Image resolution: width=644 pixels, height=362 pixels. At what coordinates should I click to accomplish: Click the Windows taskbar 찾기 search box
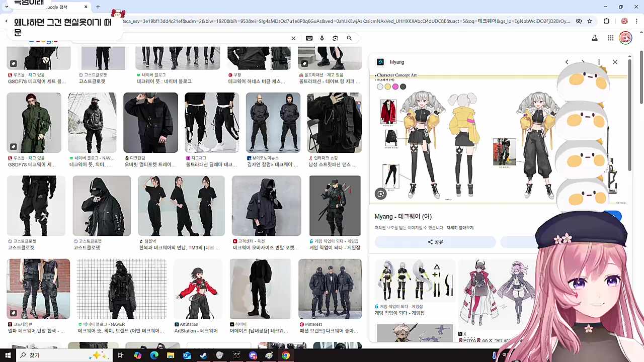tap(65, 355)
